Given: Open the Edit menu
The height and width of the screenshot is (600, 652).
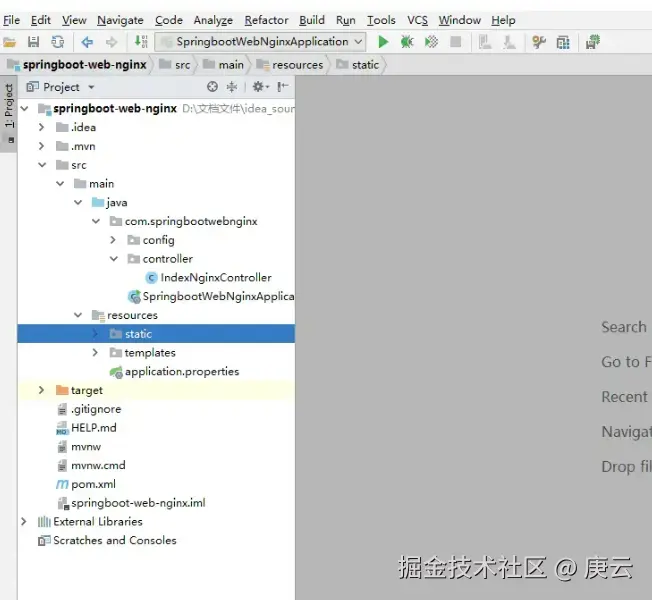Looking at the screenshot, I should pos(40,20).
